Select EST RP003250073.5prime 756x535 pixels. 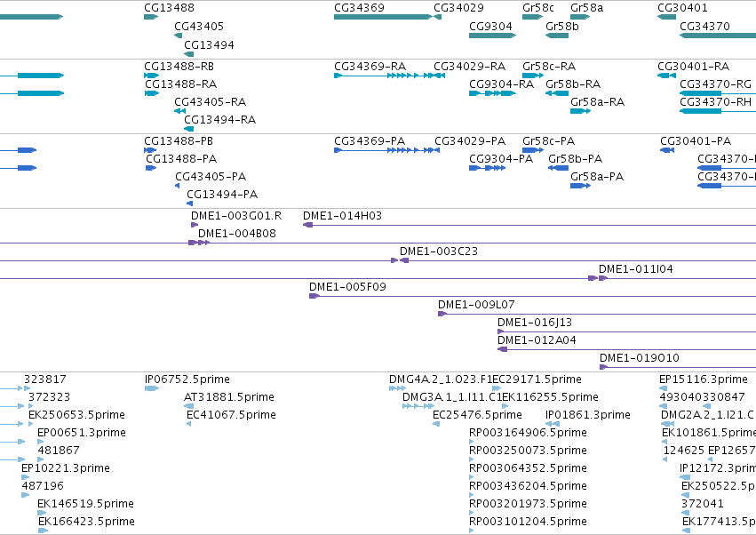(528, 451)
